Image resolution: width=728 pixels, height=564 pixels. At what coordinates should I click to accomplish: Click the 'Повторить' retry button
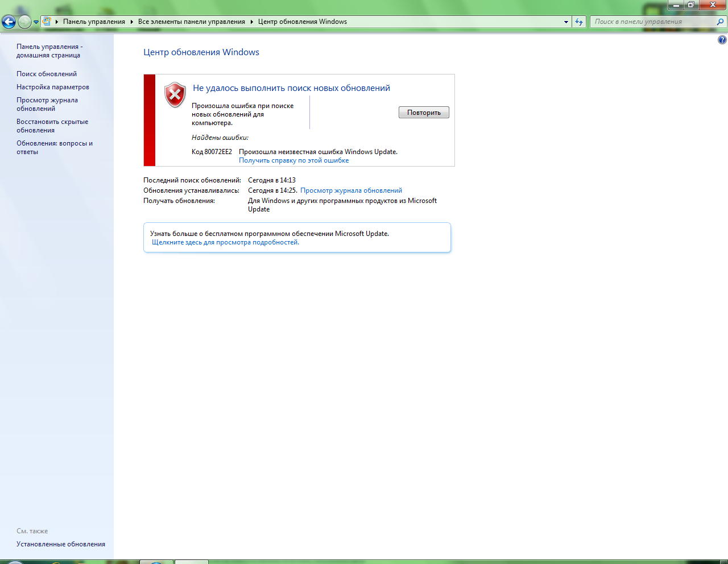point(424,113)
